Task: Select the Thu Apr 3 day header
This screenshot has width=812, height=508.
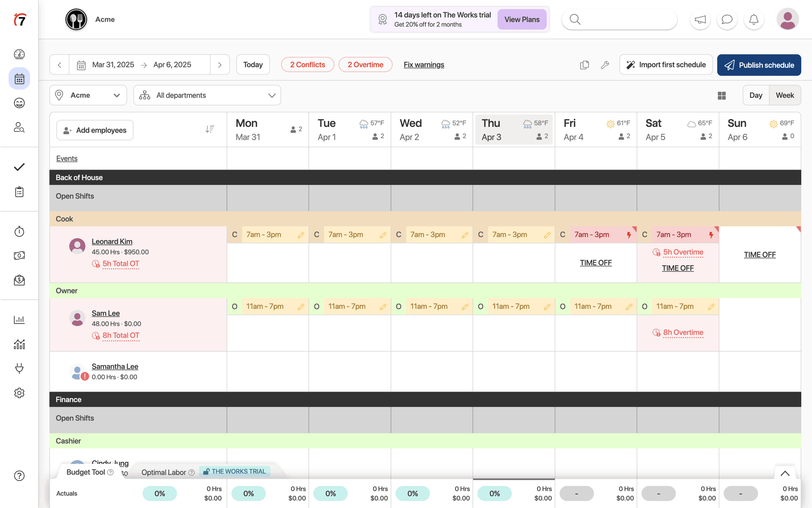Action: (x=514, y=130)
